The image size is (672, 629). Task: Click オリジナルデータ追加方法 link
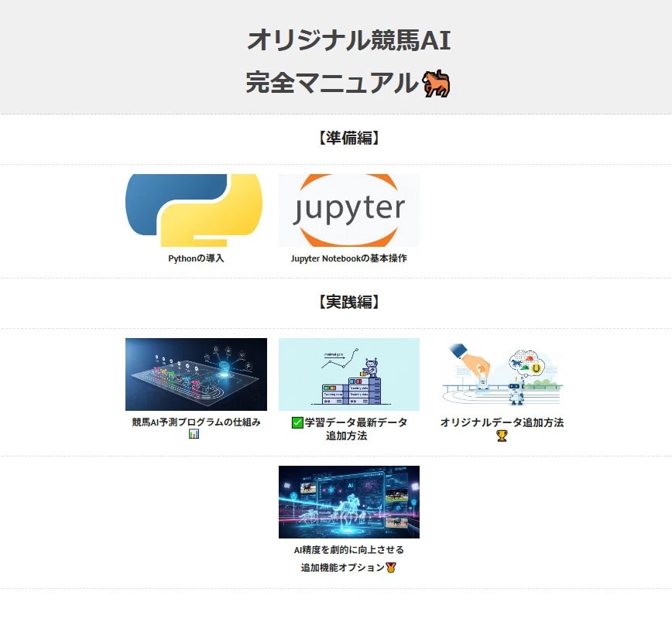click(x=502, y=422)
